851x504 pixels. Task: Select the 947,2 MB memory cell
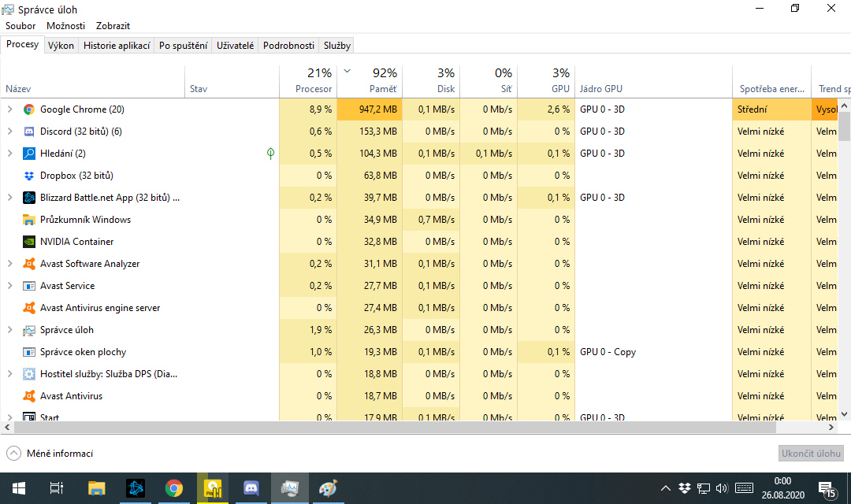370,109
